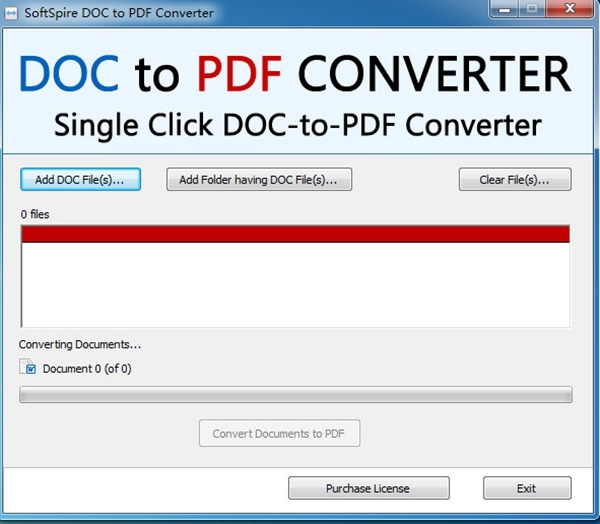The height and width of the screenshot is (524, 600).
Task: Click the Word document icon beside Document 0
Action: tap(28, 367)
